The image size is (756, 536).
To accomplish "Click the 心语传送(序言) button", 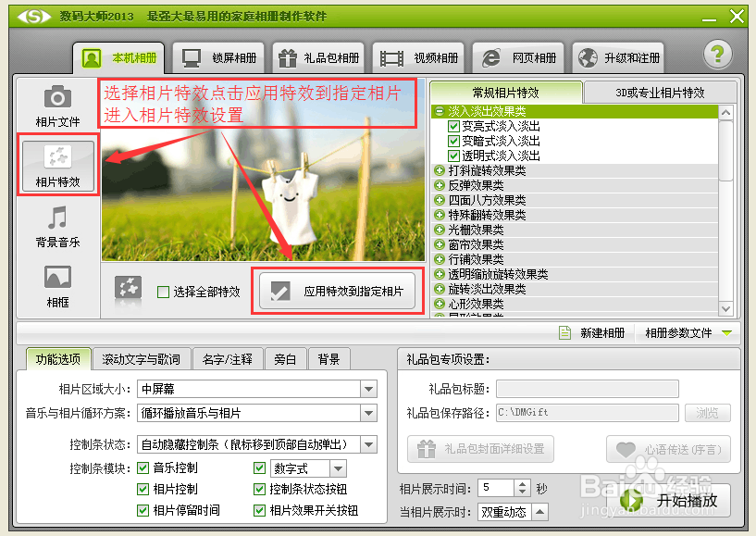I will [x=668, y=449].
